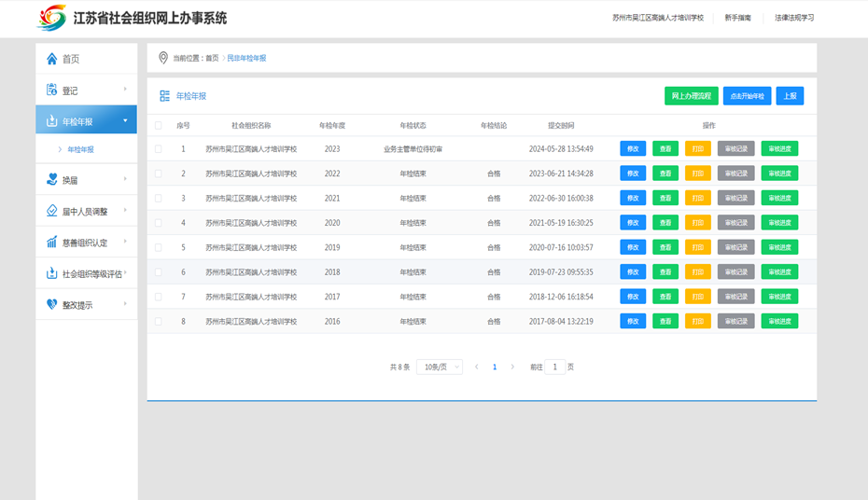
Task: Click 查看 for the 2019 row
Action: click(665, 247)
